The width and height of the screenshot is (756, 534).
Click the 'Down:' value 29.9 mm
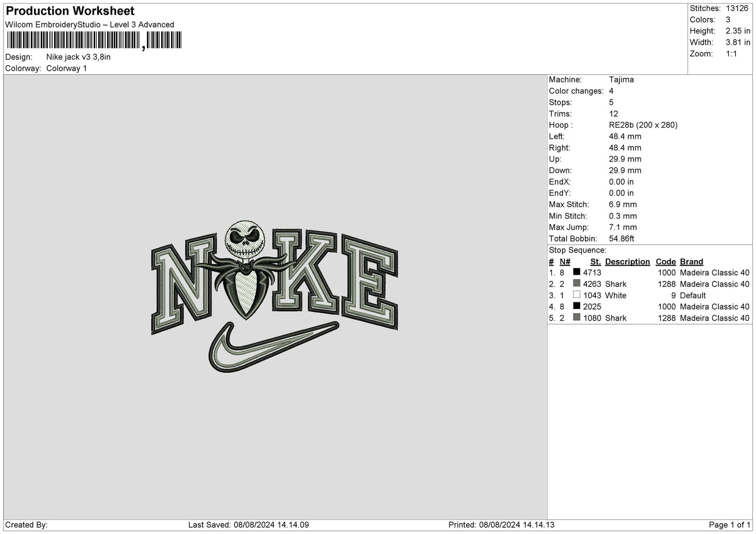625,171
